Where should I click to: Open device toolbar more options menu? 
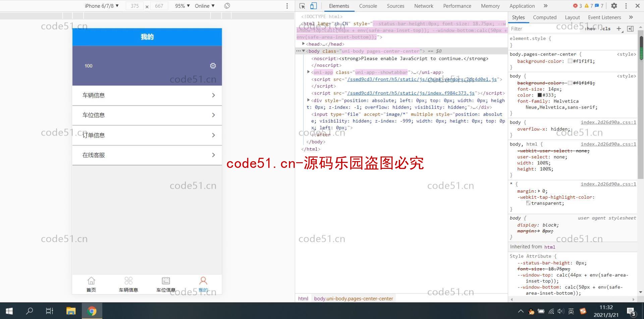point(287,6)
